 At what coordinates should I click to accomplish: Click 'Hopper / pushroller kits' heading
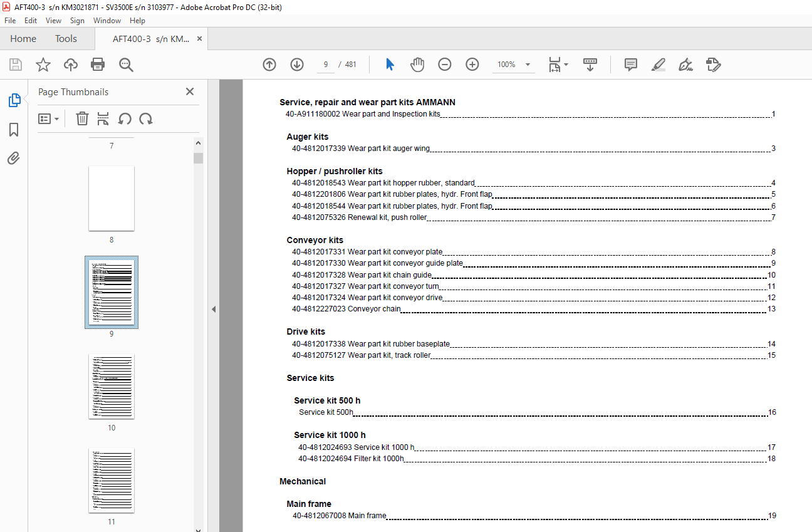click(x=335, y=171)
